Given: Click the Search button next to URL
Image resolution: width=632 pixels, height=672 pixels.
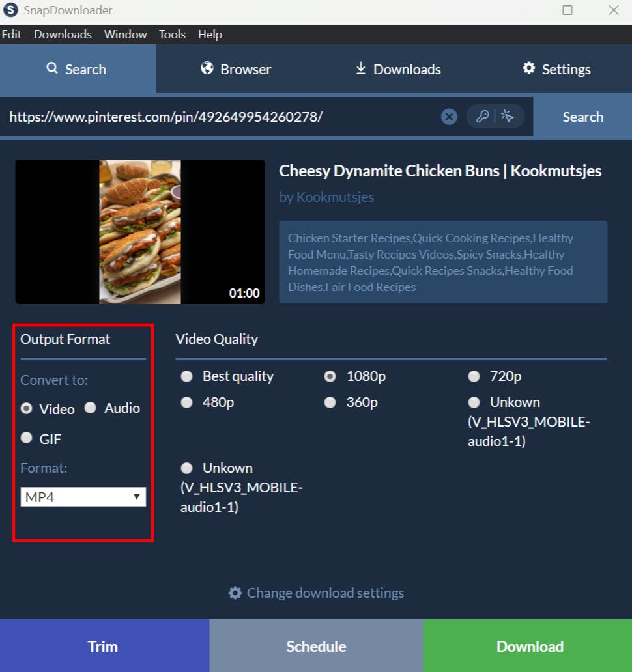Looking at the screenshot, I should 582,117.
